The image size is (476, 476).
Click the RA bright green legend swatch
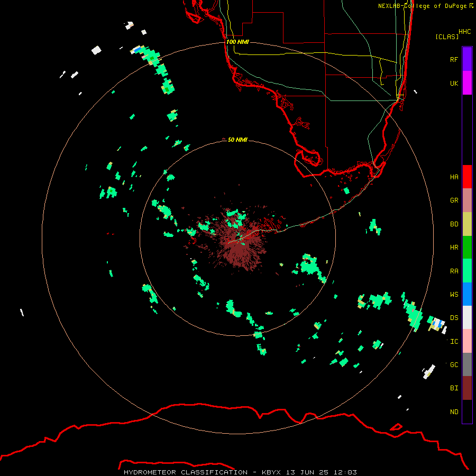click(x=467, y=271)
